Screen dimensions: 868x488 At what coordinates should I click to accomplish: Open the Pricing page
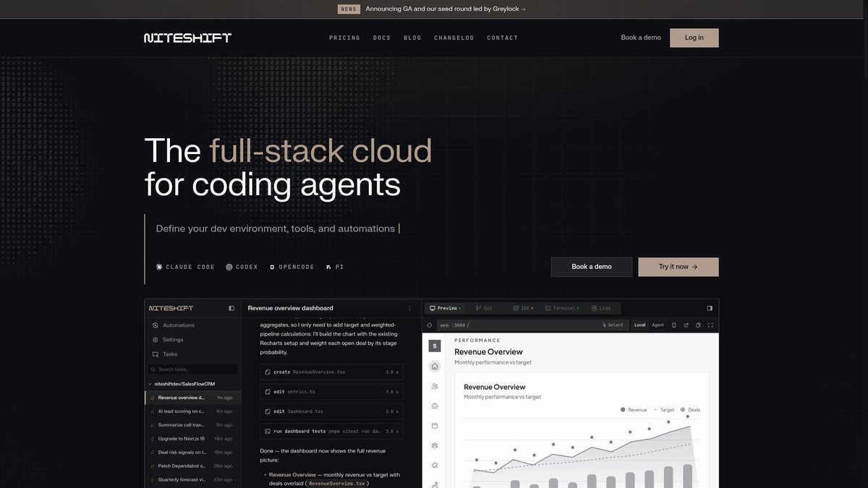[x=344, y=38]
